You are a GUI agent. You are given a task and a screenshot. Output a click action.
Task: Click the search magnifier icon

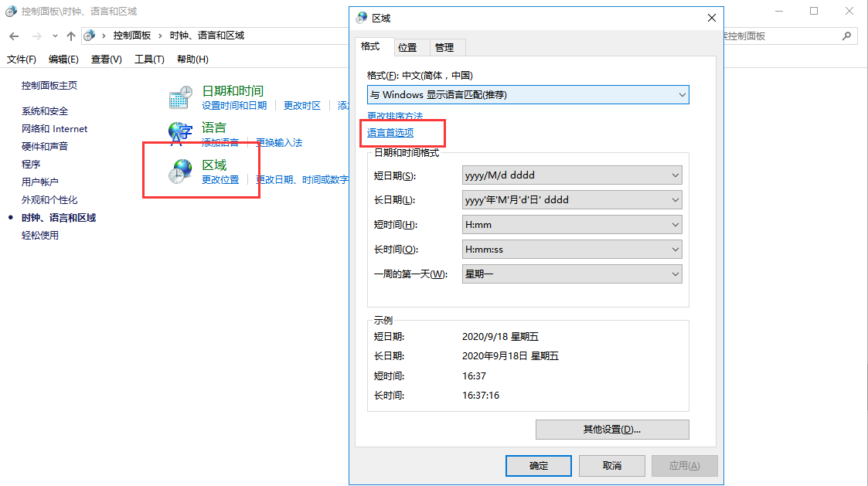(x=847, y=36)
